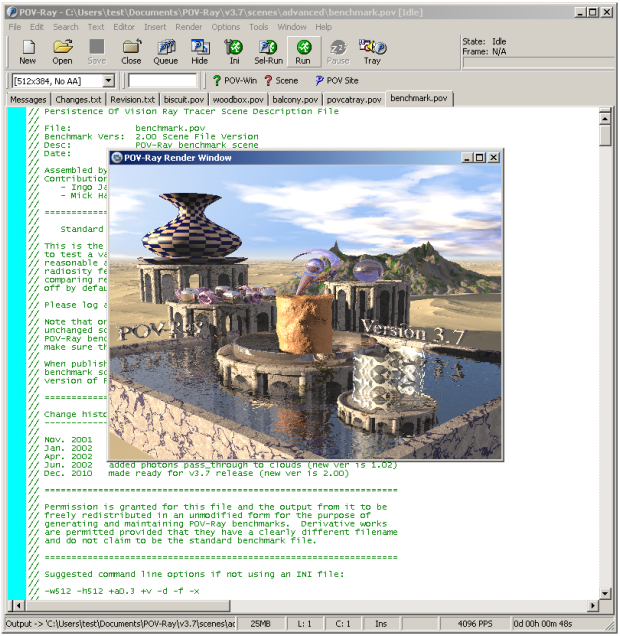620x636 pixels.
Task: Maximize the POV-Ray Render Window
Action: (480, 158)
